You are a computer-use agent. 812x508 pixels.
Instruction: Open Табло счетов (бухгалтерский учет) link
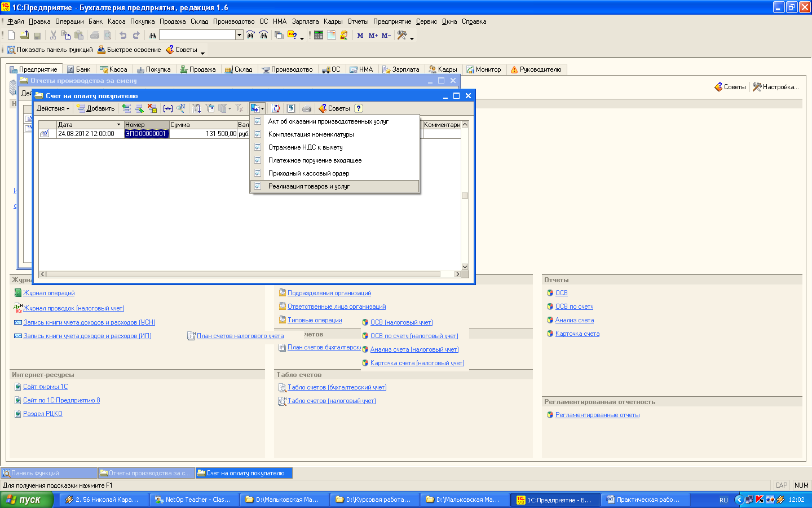coord(337,387)
